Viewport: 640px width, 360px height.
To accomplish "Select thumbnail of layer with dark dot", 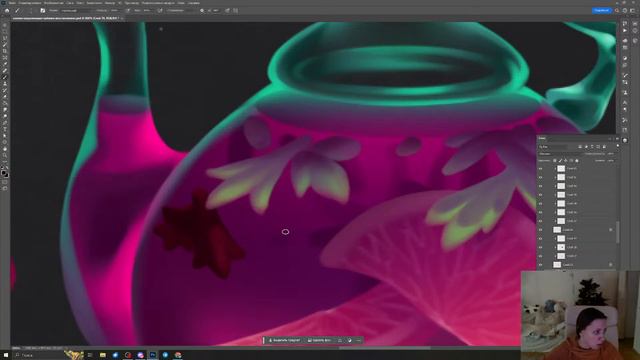I will coord(561,247).
